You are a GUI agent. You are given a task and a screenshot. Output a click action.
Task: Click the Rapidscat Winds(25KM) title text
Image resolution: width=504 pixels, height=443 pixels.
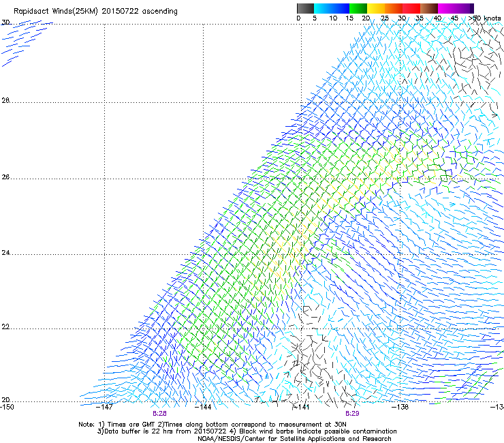point(95,12)
